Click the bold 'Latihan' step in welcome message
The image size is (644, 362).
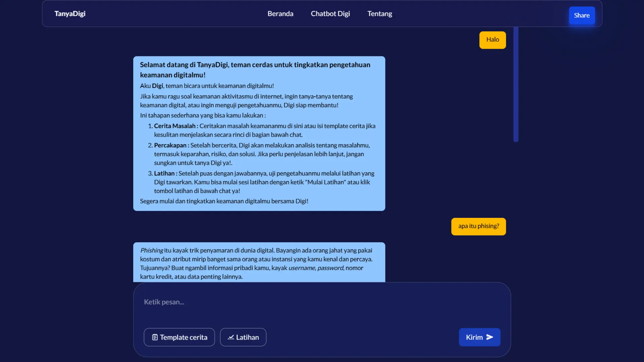click(164, 174)
